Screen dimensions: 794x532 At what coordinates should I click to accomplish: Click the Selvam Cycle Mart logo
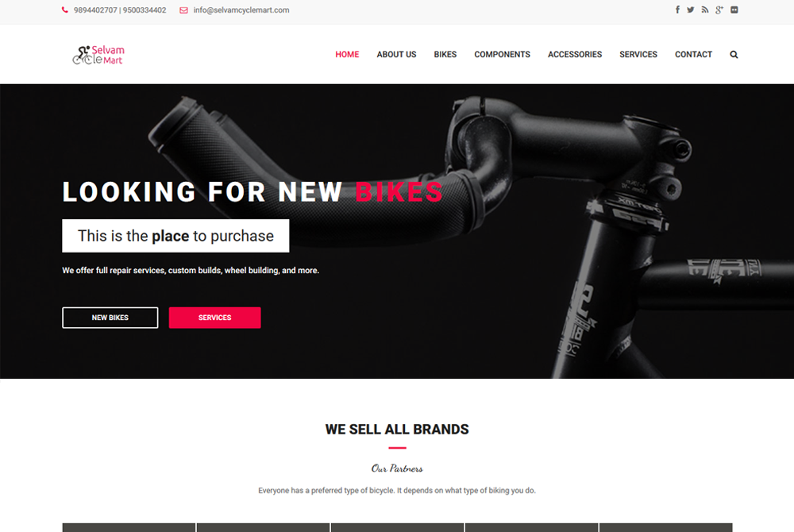click(98, 55)
